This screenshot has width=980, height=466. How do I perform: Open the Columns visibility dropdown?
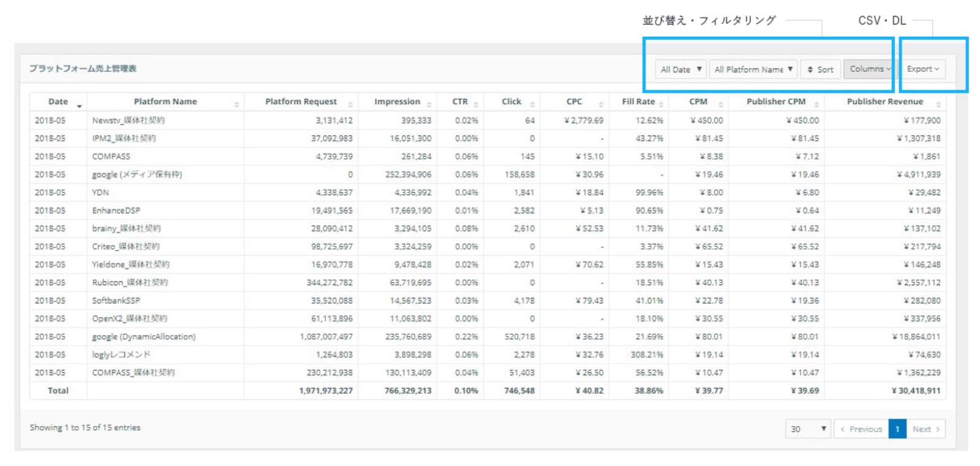(869, 69)
